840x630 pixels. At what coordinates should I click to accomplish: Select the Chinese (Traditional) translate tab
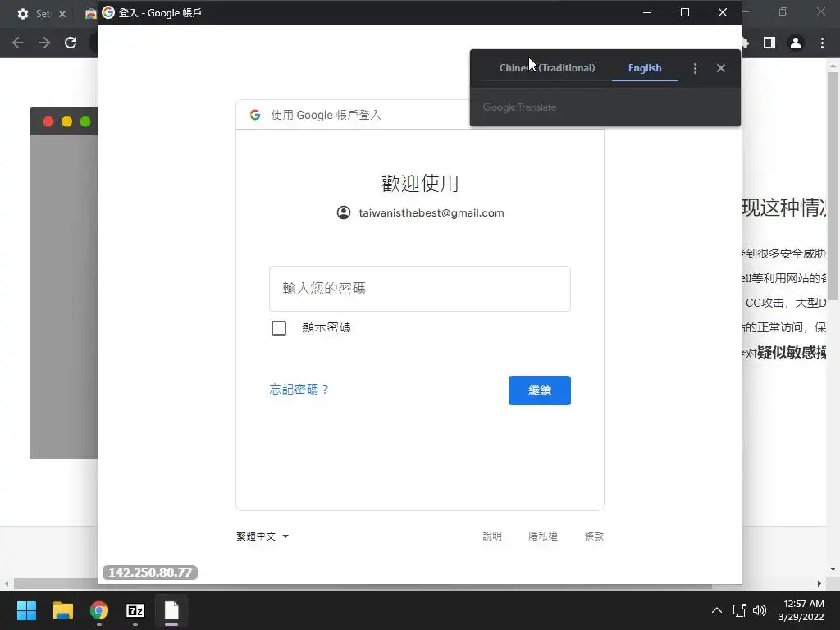coord(547,68)
